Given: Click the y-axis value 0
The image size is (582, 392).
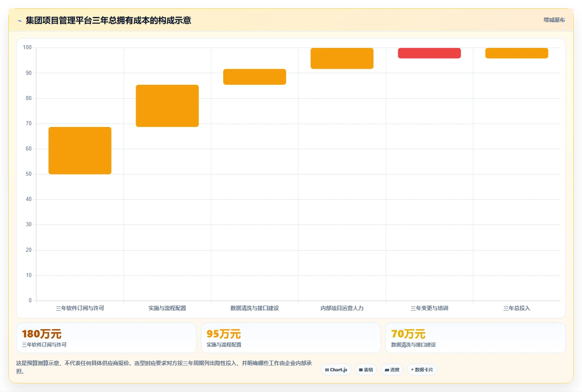Looking at the screenshot, I should [x=30, y=301].
